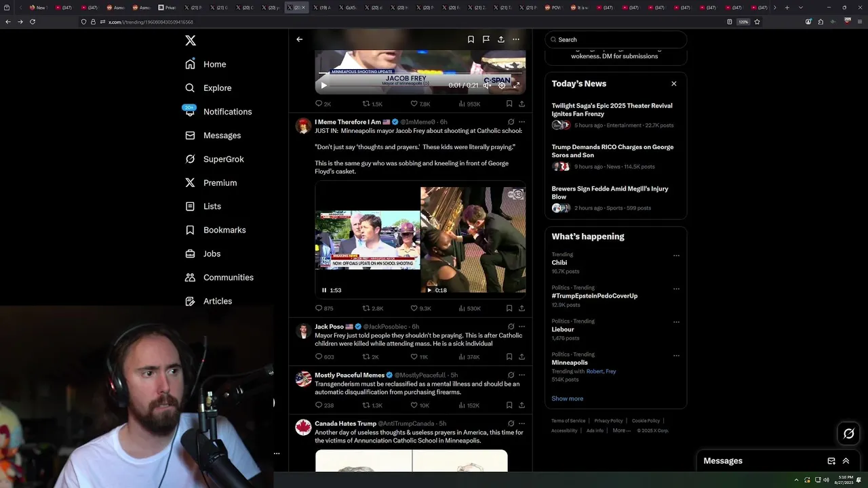Open Premium in sidebar

[211, 183]
